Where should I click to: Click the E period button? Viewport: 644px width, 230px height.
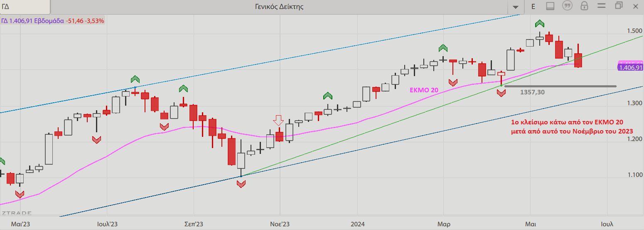(533, 7)
